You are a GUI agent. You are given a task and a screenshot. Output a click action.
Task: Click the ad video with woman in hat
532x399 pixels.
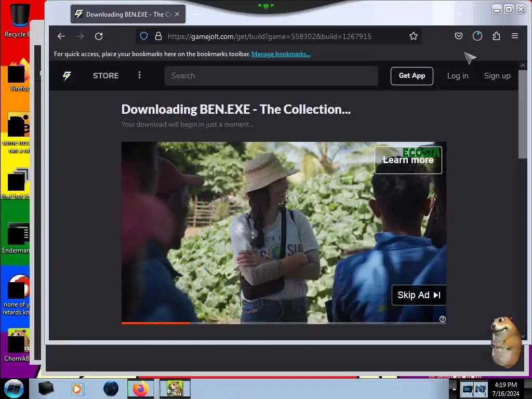point(284,232)
